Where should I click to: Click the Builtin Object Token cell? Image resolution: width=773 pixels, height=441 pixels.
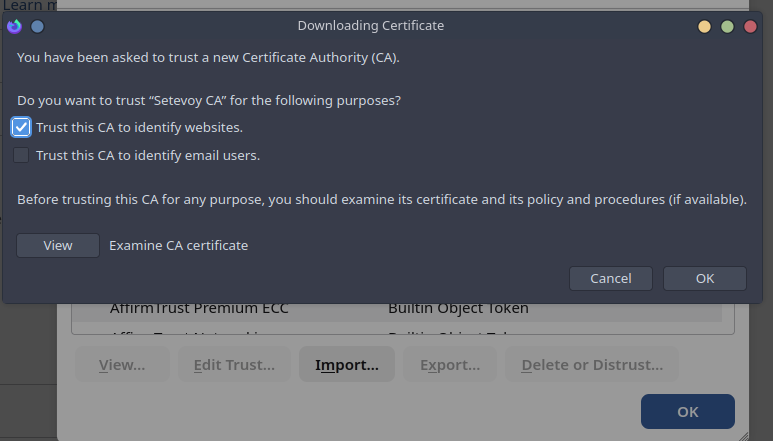pyautogui.click(x=458, y=308)
